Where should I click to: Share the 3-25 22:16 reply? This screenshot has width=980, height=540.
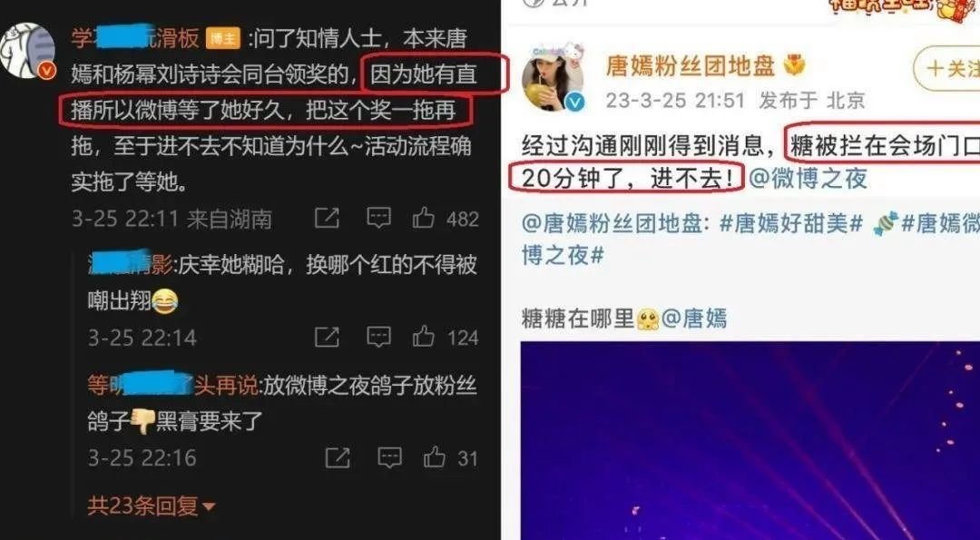(x=338, y=457)
